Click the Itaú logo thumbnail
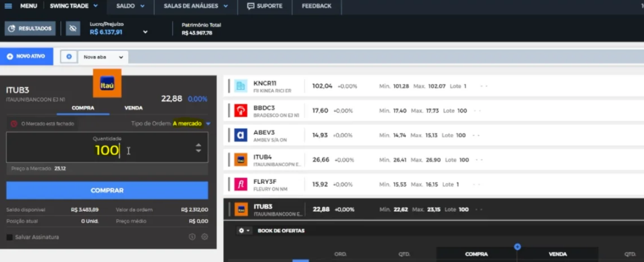 tap(106, 84)
